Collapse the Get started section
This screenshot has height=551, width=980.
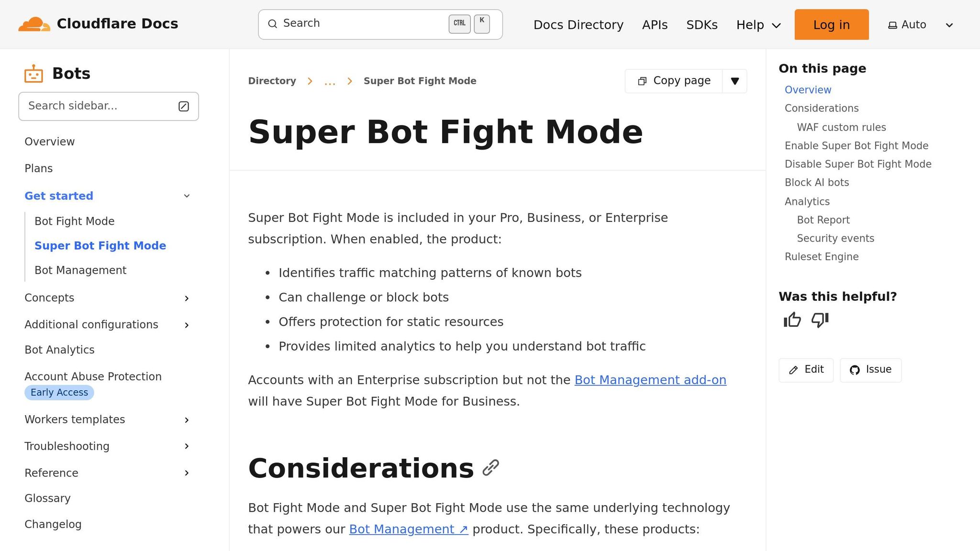pos(187,196)
